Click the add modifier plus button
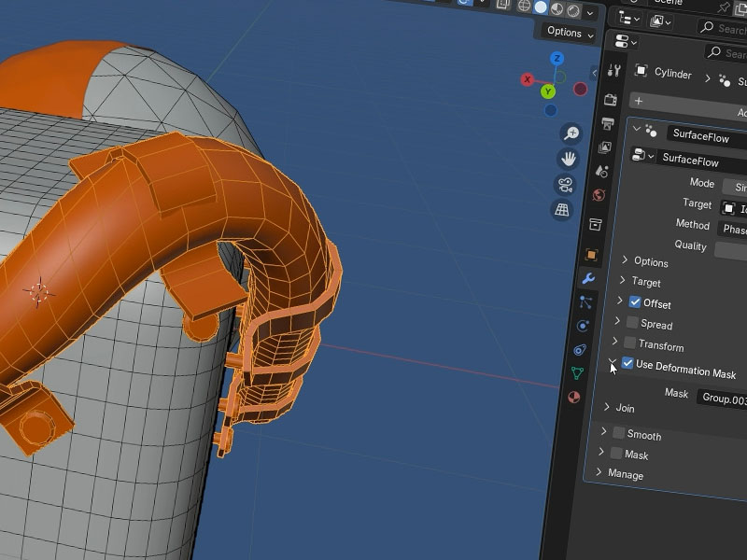The image size is (747, 560). click(x=638, y=101)
